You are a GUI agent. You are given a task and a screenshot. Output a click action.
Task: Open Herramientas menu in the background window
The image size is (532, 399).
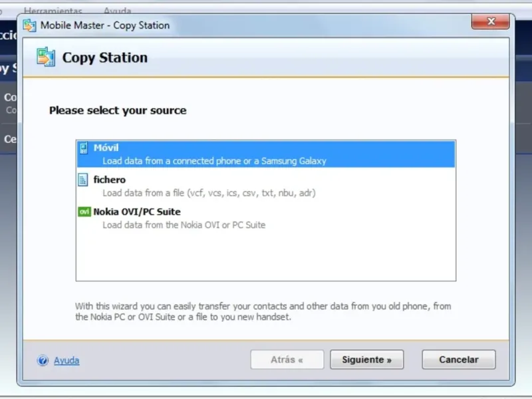coord(53,11)
